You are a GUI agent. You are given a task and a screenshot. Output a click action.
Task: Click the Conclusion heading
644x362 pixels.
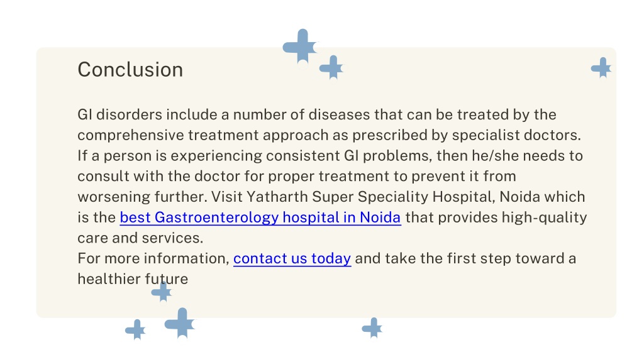click(x=130, y=69)
